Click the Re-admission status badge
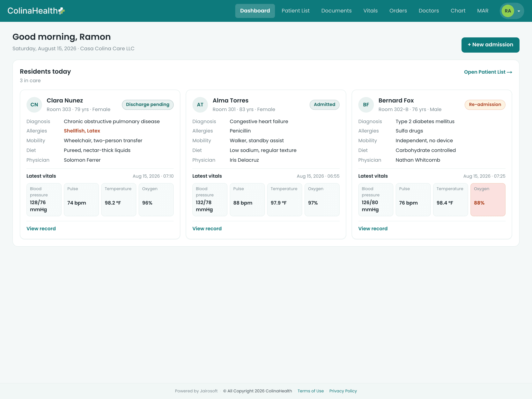 pos(485,105)
